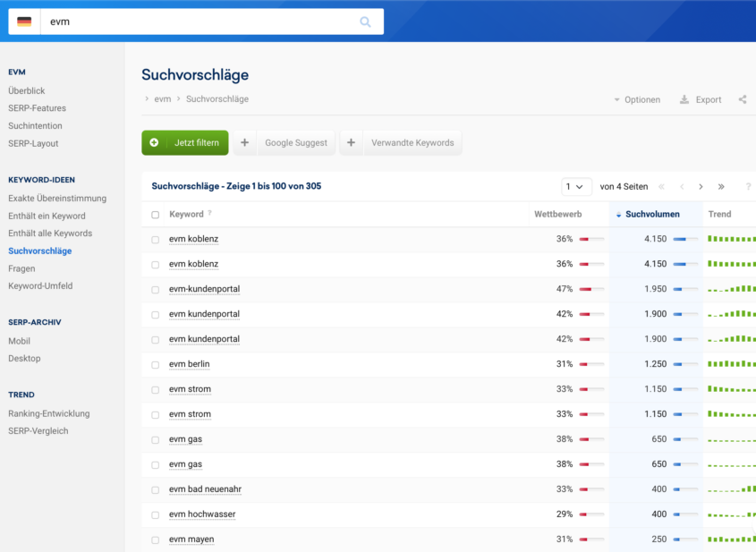Click the magnifier search icon

(x=365, y=21)
